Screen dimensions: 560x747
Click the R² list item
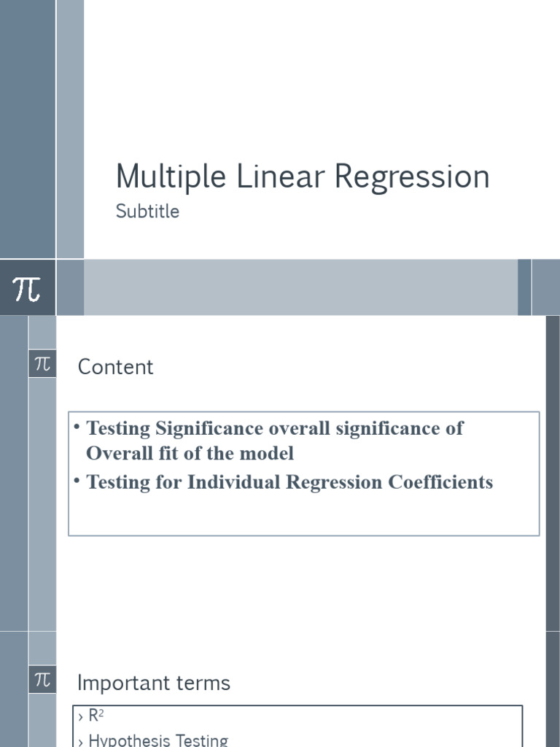[96, 716]
